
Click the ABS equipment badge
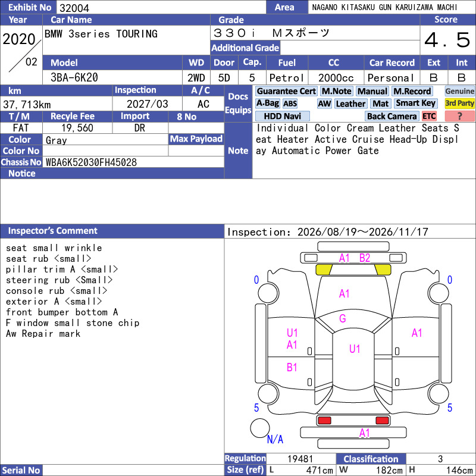tap(290, 104)
